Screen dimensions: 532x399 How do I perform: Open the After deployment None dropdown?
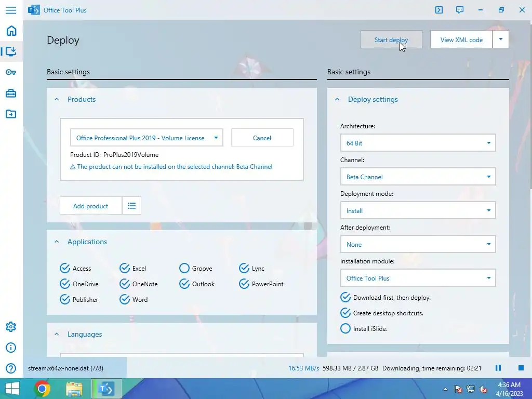tap(418, 244)
